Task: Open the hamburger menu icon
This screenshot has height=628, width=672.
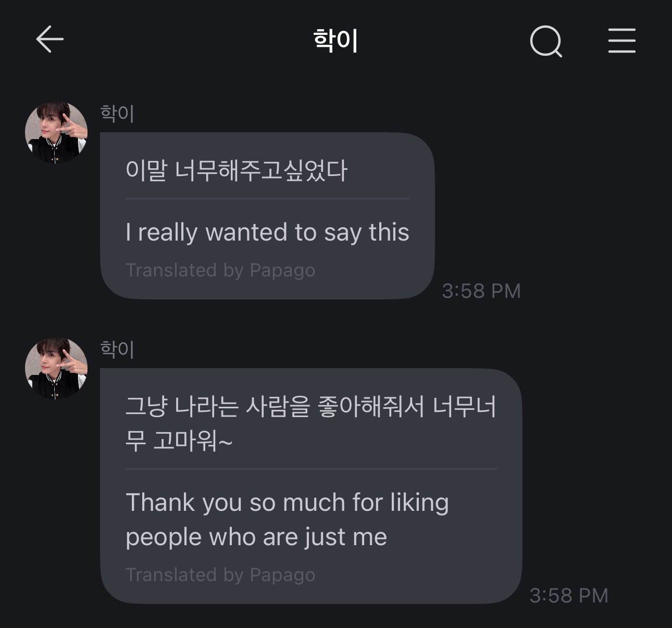Action: 621,41
